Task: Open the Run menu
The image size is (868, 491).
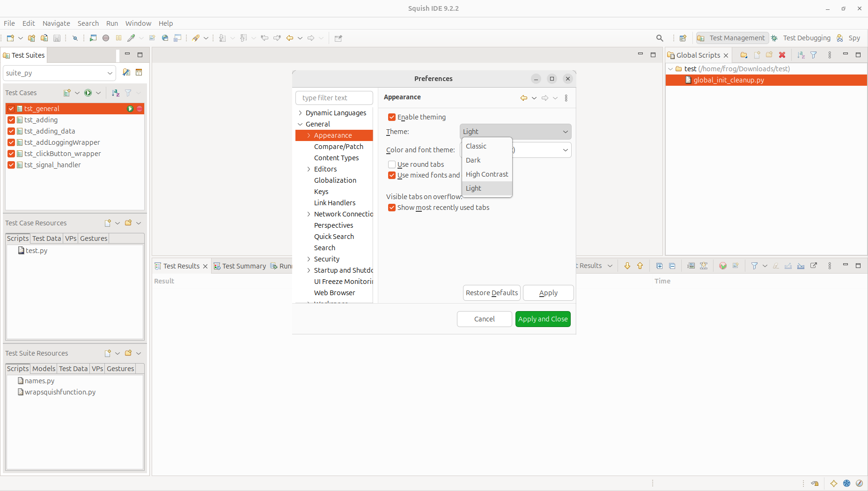Action: 112,23
